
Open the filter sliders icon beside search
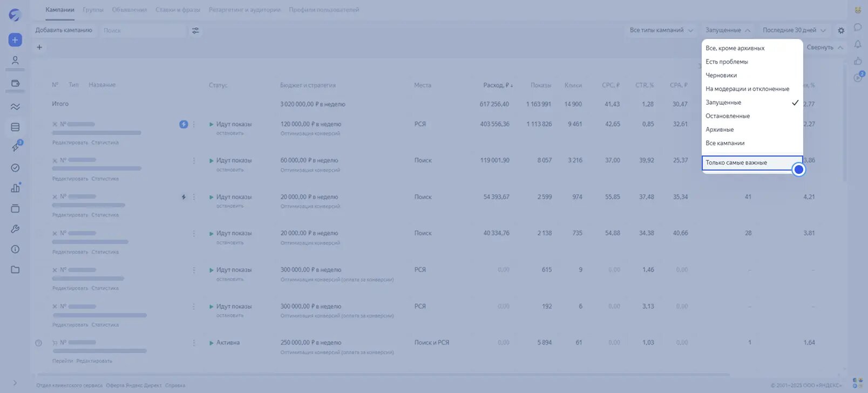pos(195,31)
